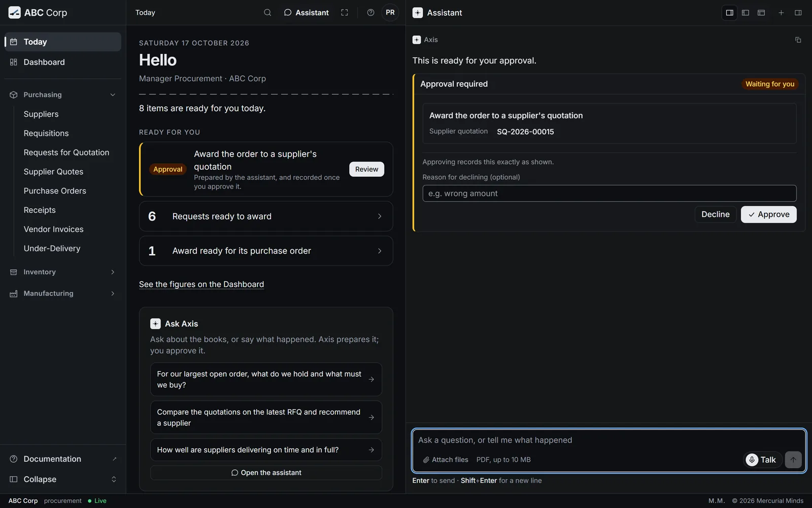Open the help question mark icon
This screenshot has height=508, width=812.
pyautogui.click(x=371, y=13)
